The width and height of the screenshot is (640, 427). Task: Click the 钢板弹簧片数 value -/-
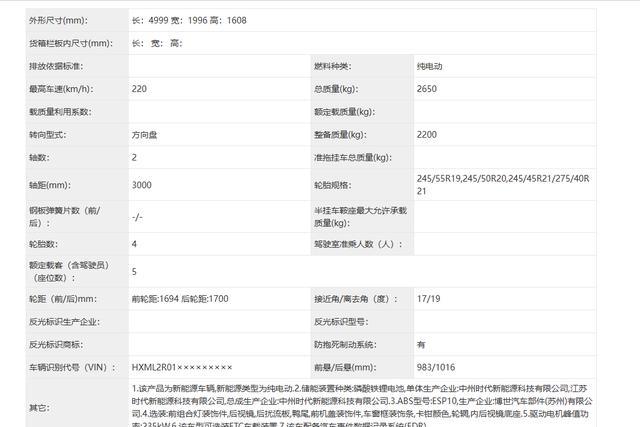tap(138, 216)
